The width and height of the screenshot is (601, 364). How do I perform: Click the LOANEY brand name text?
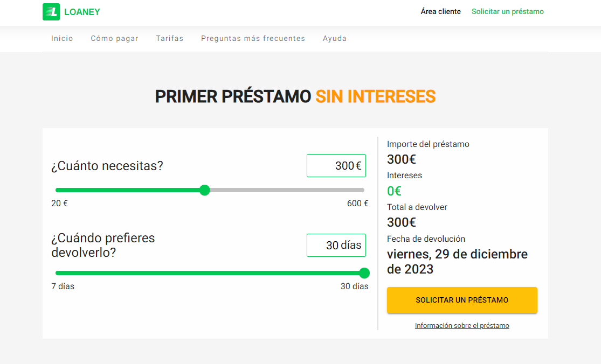point(82,12)
